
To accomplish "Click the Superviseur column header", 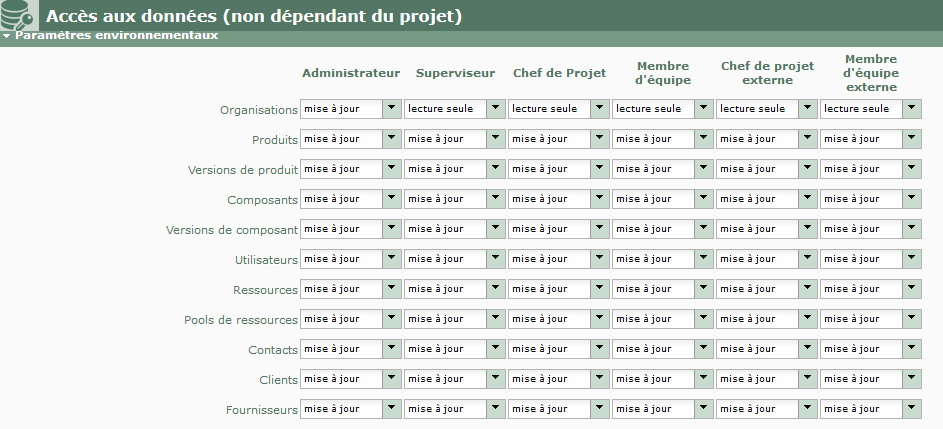I will point(455,73).
